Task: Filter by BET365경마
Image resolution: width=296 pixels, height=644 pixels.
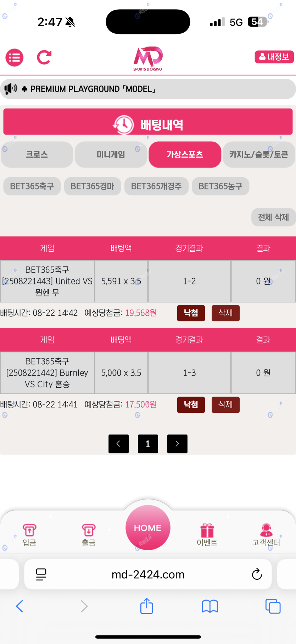Action: tap(93, 186)
